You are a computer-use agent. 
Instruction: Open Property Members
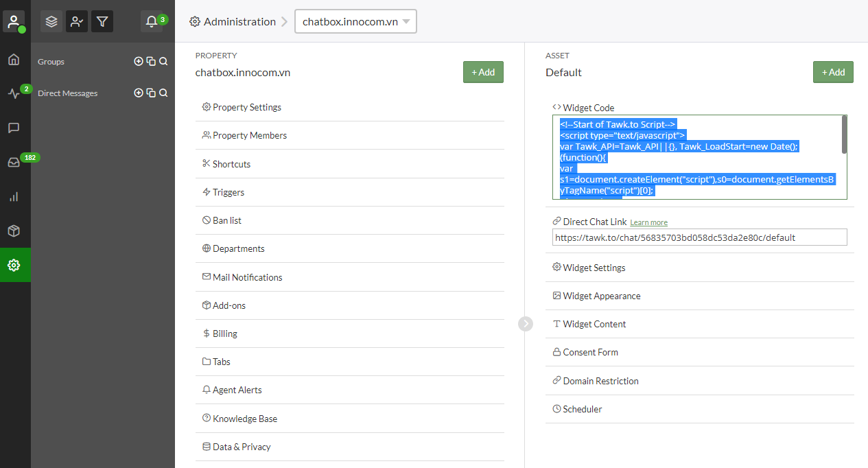point(350,135)
